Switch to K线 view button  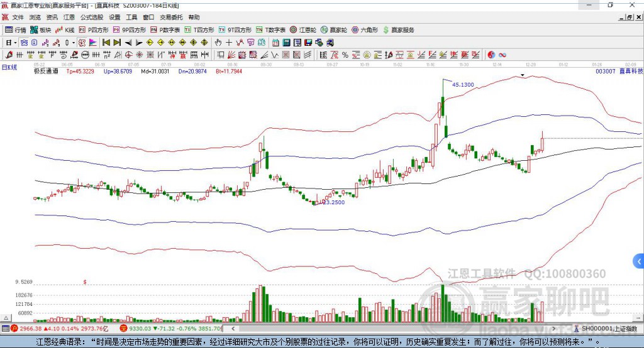(x=65, y=30)
